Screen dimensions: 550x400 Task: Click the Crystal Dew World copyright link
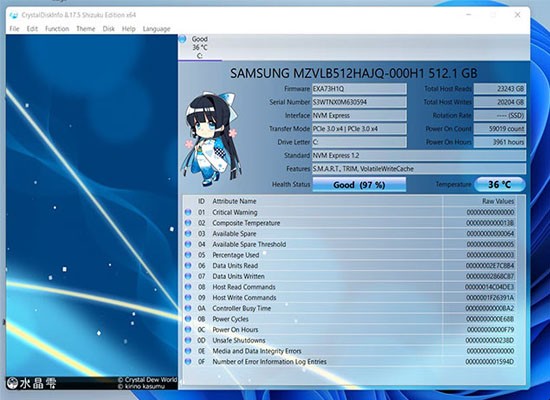click(x=147, y=380)
